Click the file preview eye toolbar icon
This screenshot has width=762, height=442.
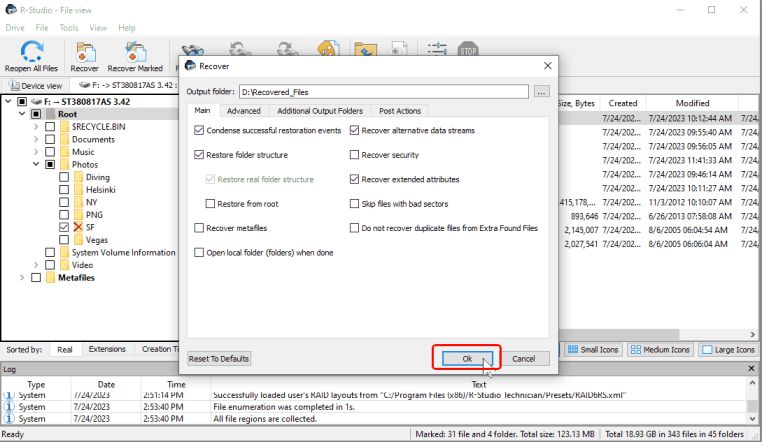click(x=398, y=49)
